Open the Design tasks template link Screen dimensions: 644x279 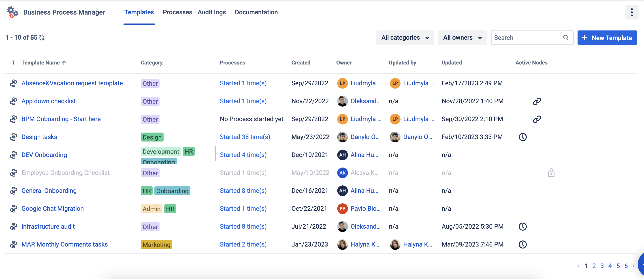tap(39, 137)
